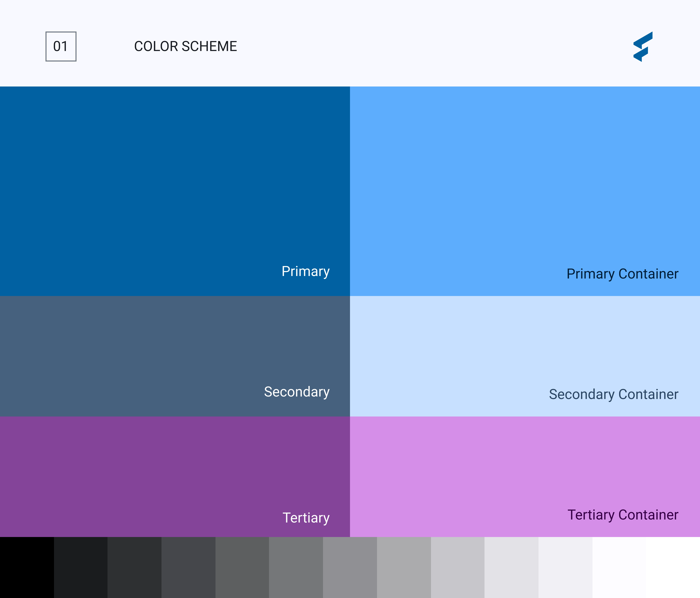Select the lilac Tertiary Container block
Viewport: 700px width, 598px height.
click(x=525, y=477)
